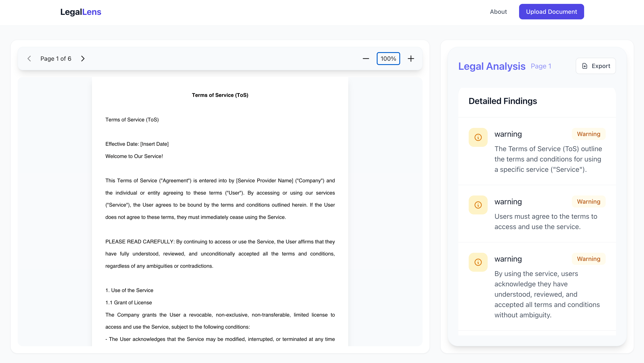
Task: Advance to next page with right chevron
Action: point(83,59)
